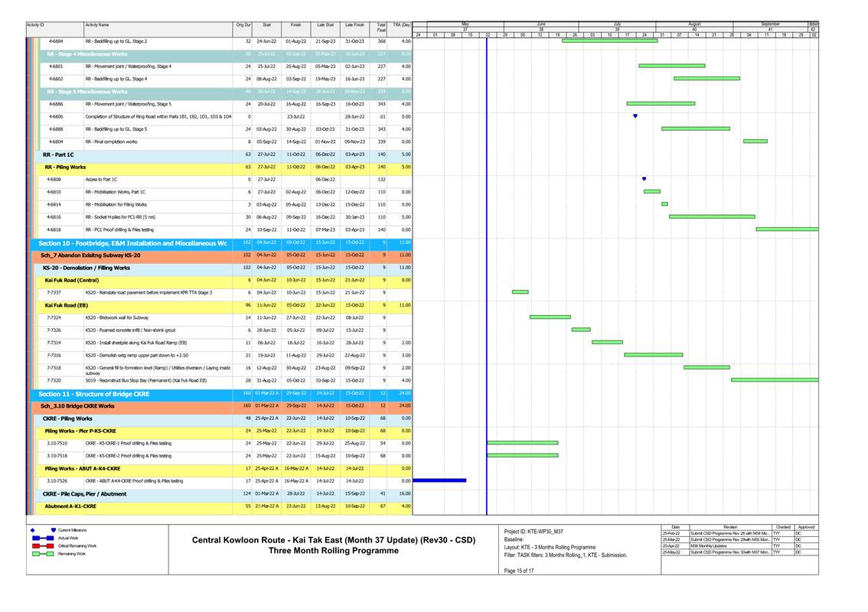Click the Late Finish column header
Viewport: 868px width, 612px height.
pos(354,24)
